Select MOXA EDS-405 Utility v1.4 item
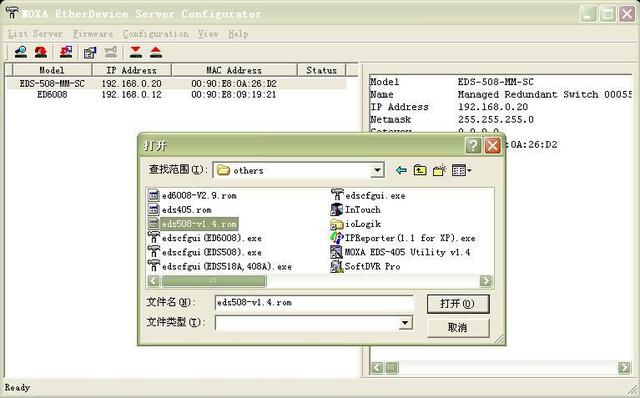This screenshot has height=398, width=640. 400,252
